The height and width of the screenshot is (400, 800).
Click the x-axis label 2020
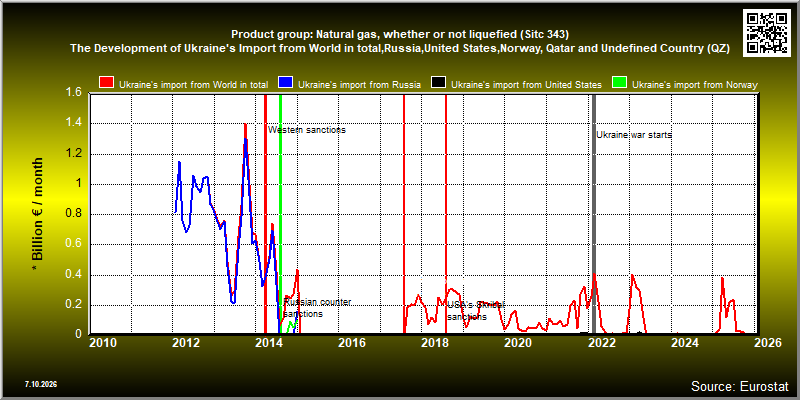pyautogui.click(x=518, y=343)
